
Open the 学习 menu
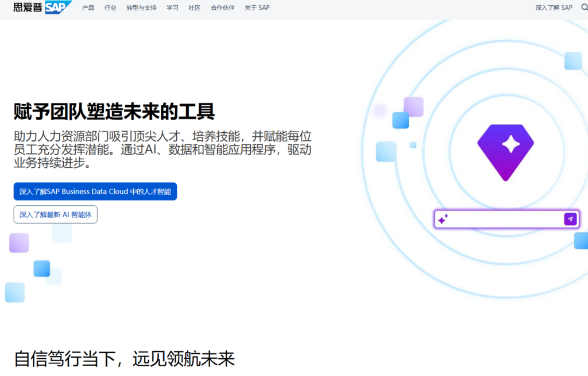click(172, 7)
